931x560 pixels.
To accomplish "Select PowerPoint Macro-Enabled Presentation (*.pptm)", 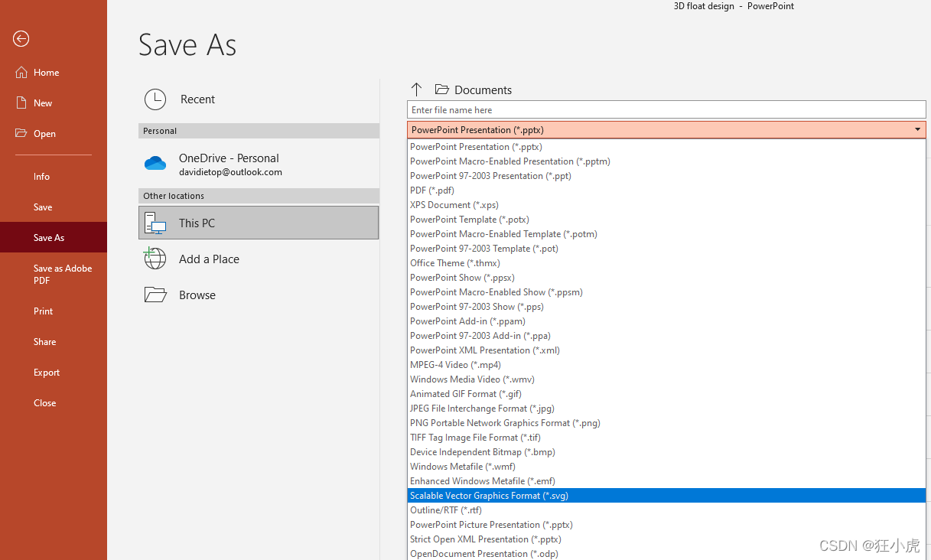I will pyautogui.click(x=666, y=161).
